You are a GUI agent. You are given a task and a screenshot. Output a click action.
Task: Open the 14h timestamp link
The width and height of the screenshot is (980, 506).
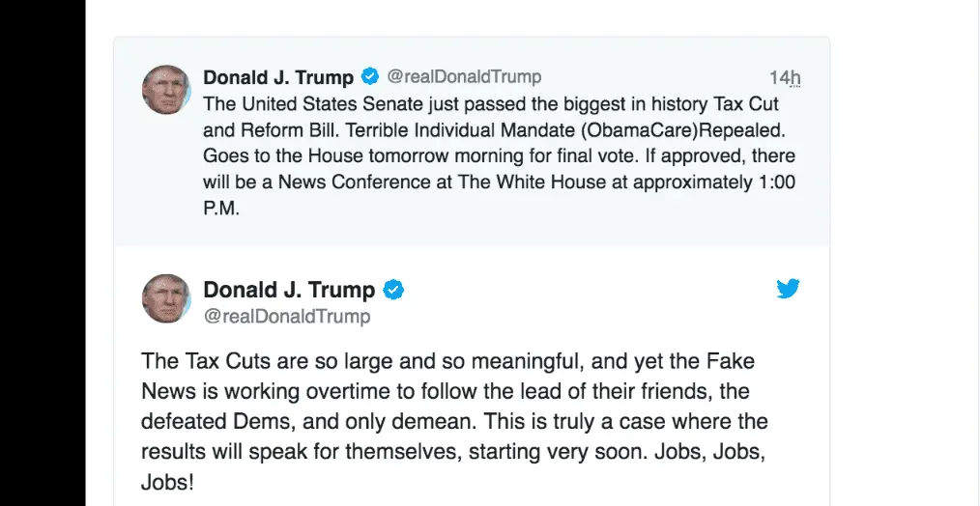click(x=785, y=77)
